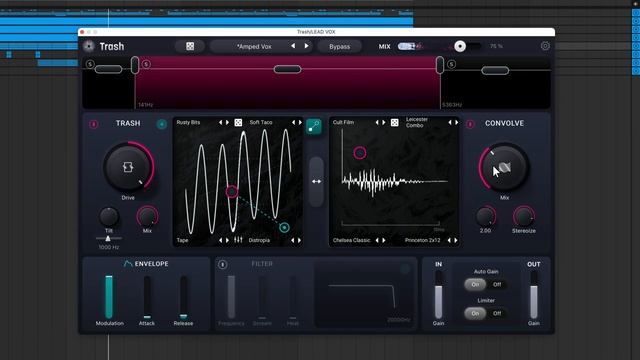Solo the middle band
Screen dimensions: 640x360
[x=146, y=64]
